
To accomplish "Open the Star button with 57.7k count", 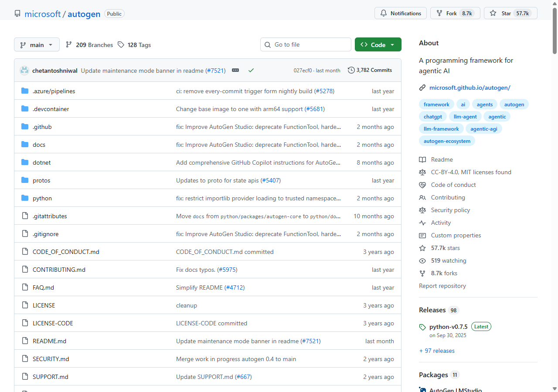I will (x=510, y=13).
